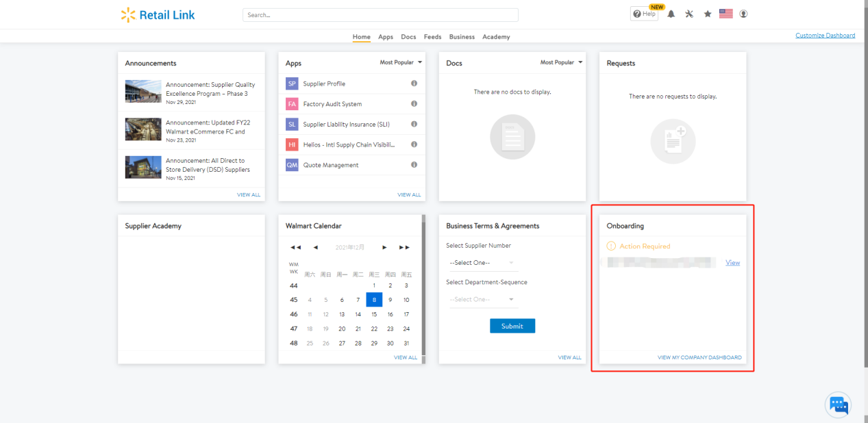The width and height of the screenshot is (868, 423).
Task: Open the chat assistant bubble
Action: (x=839, y=405)
